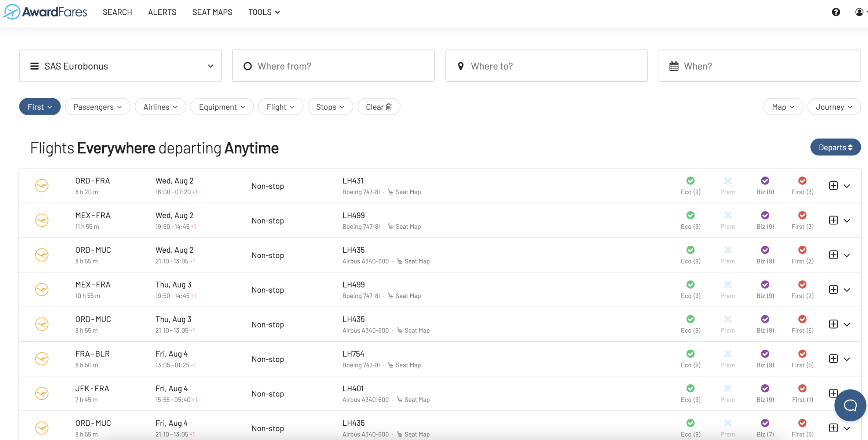The height and width of the screenshot is (440, 868).
Task: Click the plus icon for LH431 flight
Action: coord(833,186)
